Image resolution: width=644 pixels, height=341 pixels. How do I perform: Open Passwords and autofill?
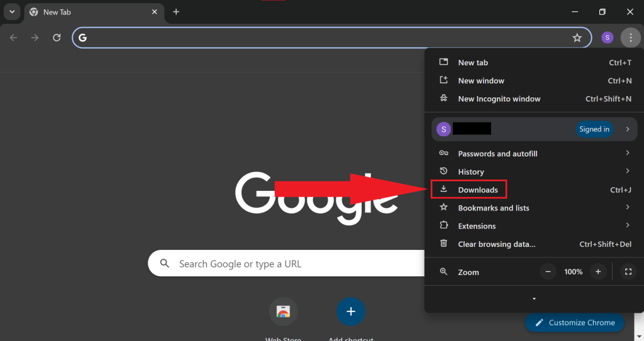tap(535, 154)
